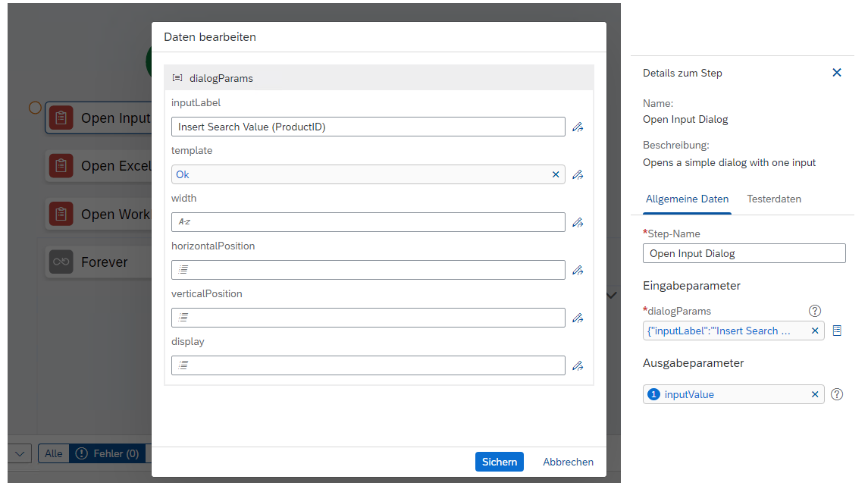This screenshot has height=489, width=868.
Task: Open data editor icon next to dialogParams
Action: [837, 331]
